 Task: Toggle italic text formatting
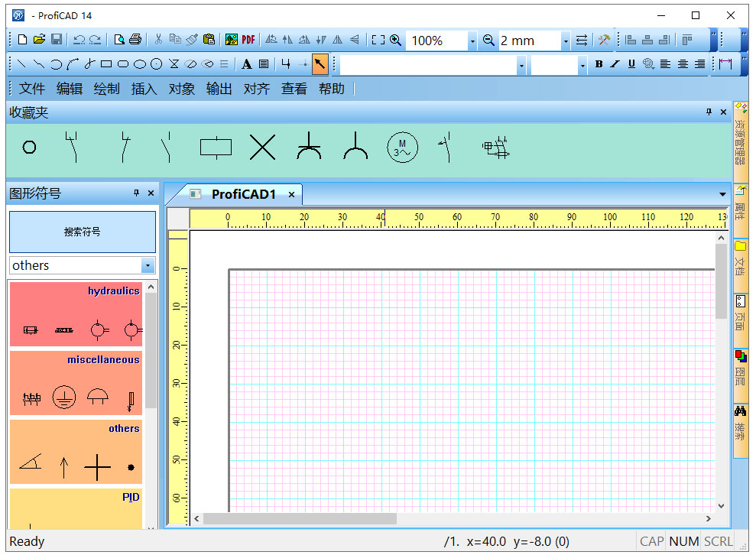point(615,63)
